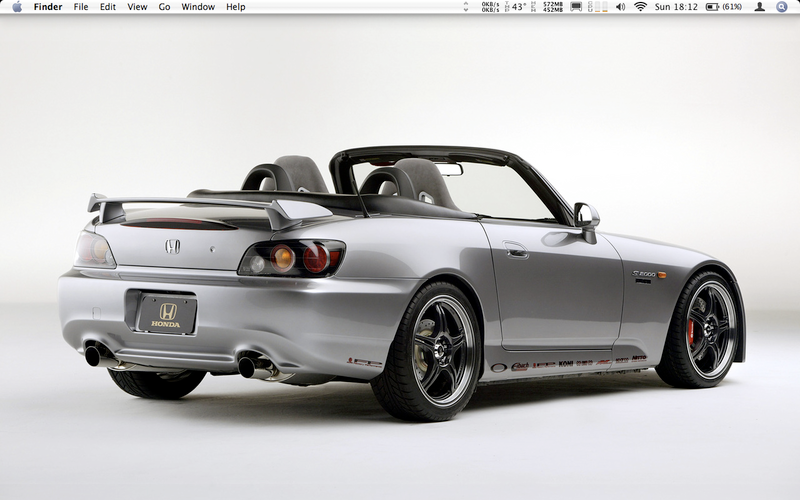Open the Wi-Fi status menu
Image resolution: width=800 pixels, height=500 pixels.
click(x=641, y=7)
